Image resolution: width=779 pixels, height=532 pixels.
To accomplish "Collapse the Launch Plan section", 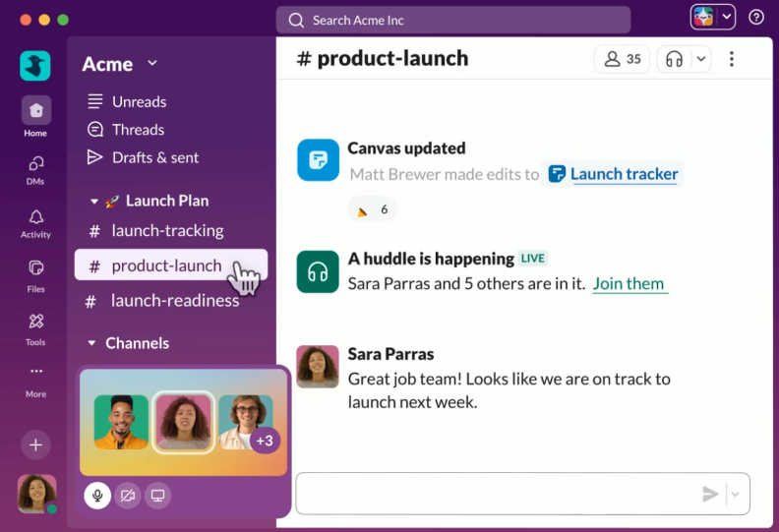I will pos(94,202).
